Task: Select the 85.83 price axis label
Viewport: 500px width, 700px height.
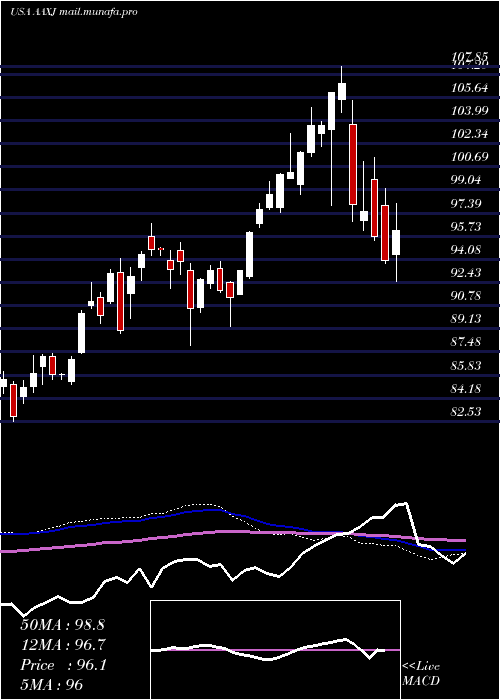Action: pyautogui.click(x=466, y=366)
